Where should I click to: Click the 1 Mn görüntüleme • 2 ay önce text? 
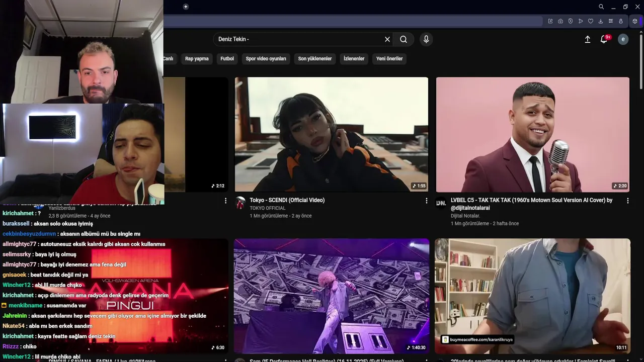pyautogui.click(x=281, y=216)
